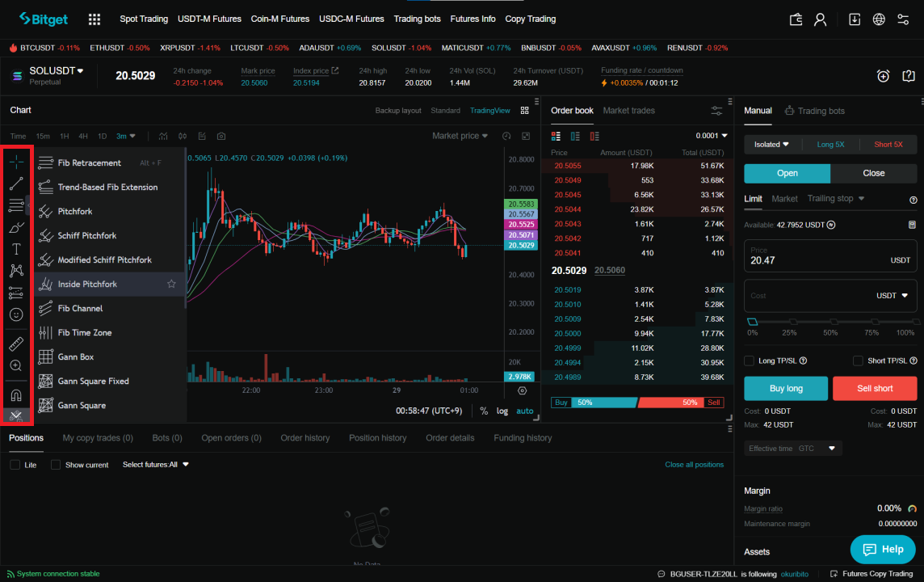
Task: Take a chart snapshot with camera icon
Action: (221, 137)
